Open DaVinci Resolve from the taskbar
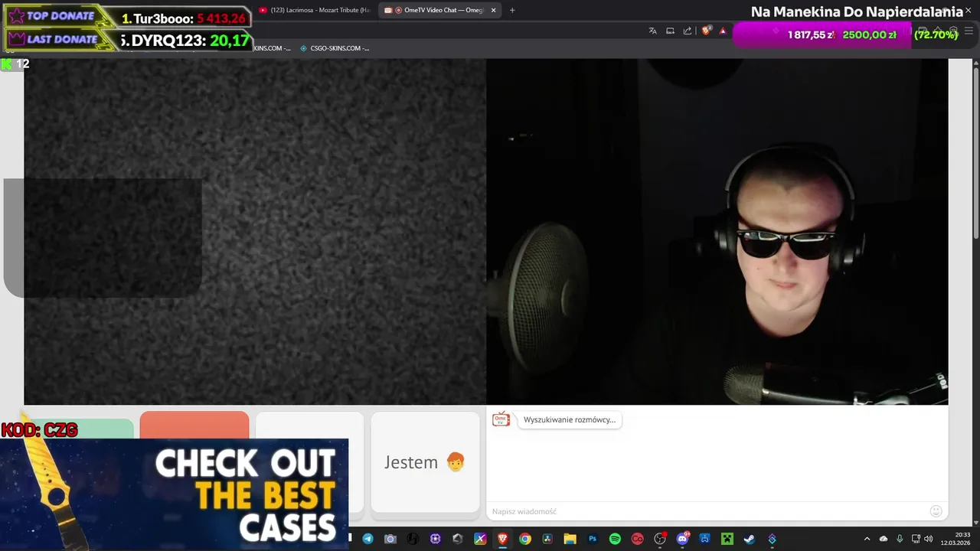Screen dimensions: 980x551 547,539
